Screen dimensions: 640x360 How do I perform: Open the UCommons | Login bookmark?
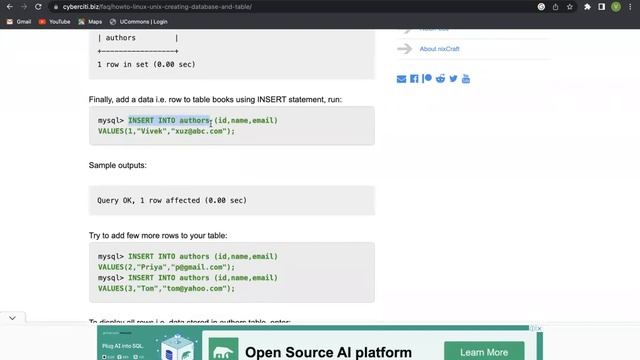pos(139,22)
